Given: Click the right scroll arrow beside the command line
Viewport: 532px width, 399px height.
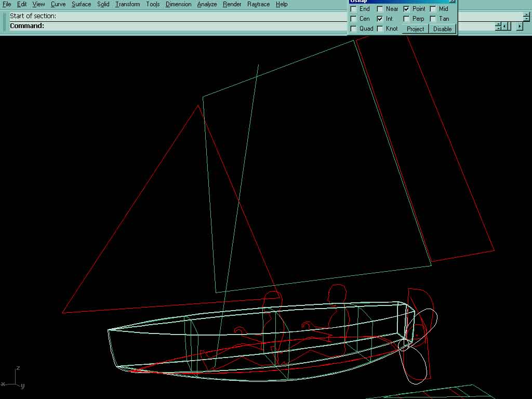Looking at the screenshot, I should 519,26.
